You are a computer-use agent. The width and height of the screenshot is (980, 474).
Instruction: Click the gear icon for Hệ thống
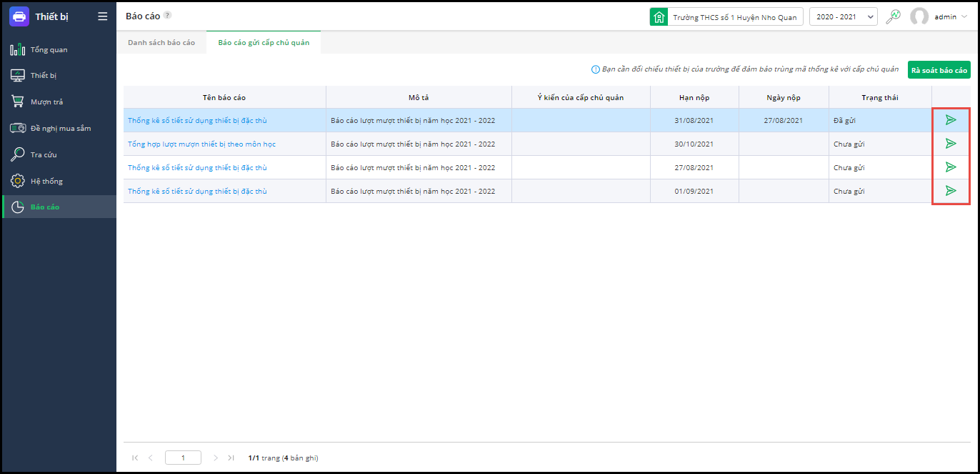[18, 181]
